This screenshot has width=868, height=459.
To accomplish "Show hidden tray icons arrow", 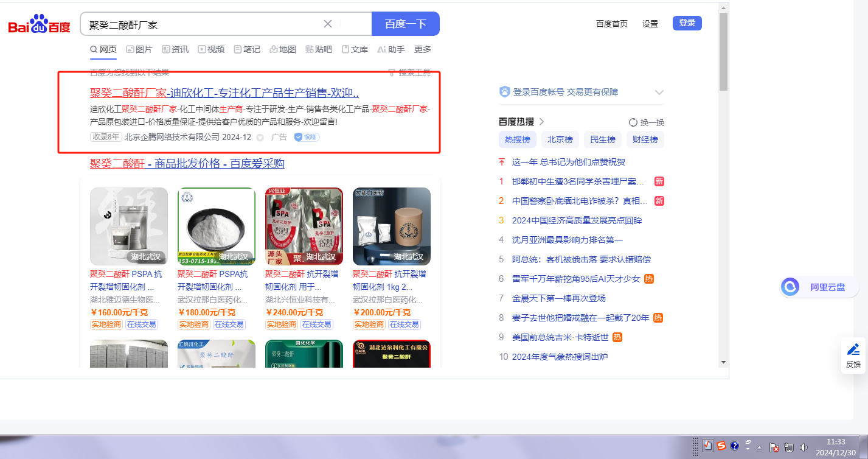I will (760, 447).
